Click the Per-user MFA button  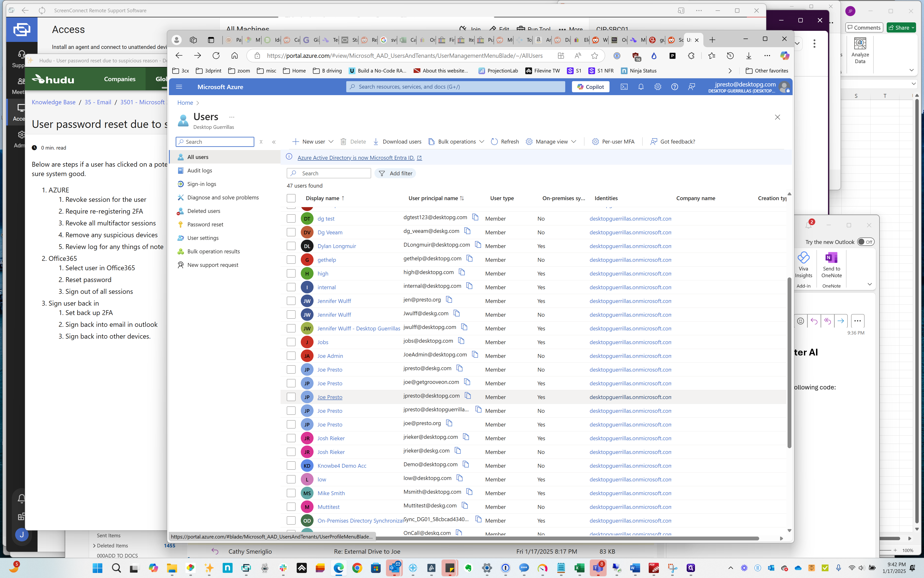[x=613, y=141]
